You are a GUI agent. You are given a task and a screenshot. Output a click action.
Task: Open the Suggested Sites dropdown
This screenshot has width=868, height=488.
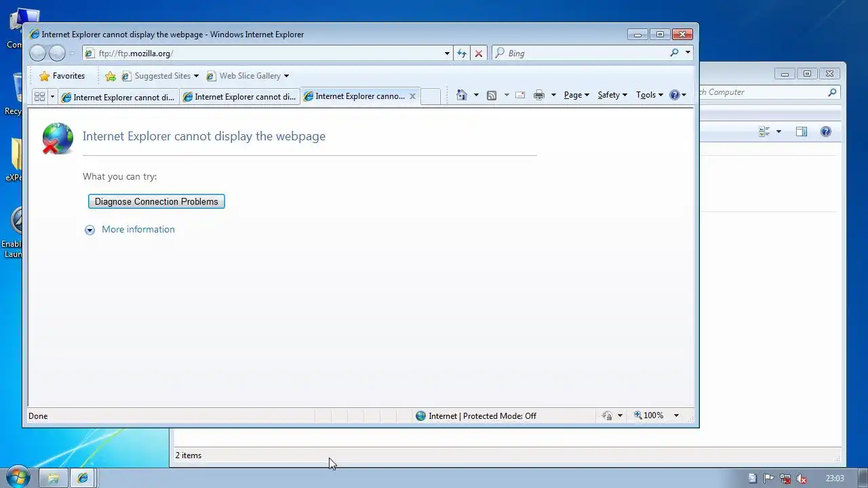pos(160,76)
